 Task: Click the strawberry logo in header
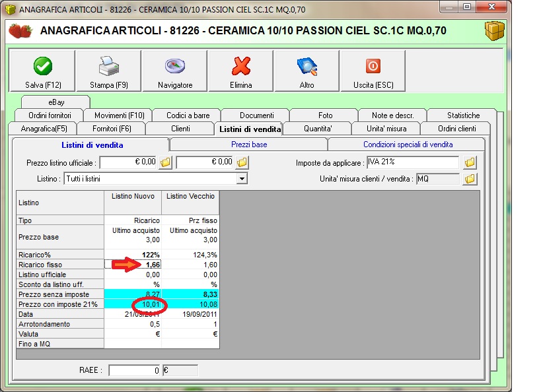pos(20,30)
